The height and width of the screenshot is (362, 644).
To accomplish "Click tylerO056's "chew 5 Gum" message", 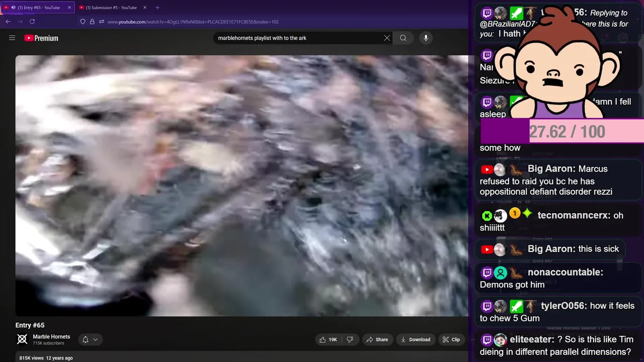I will click(x=557, y=312).
